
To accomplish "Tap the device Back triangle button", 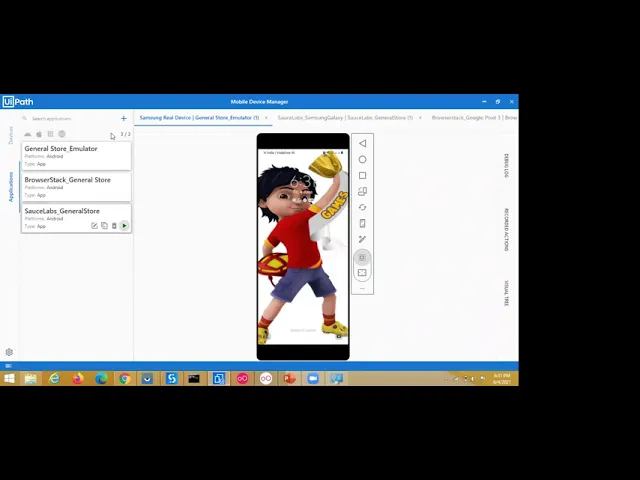I will [x=362, y=143].
